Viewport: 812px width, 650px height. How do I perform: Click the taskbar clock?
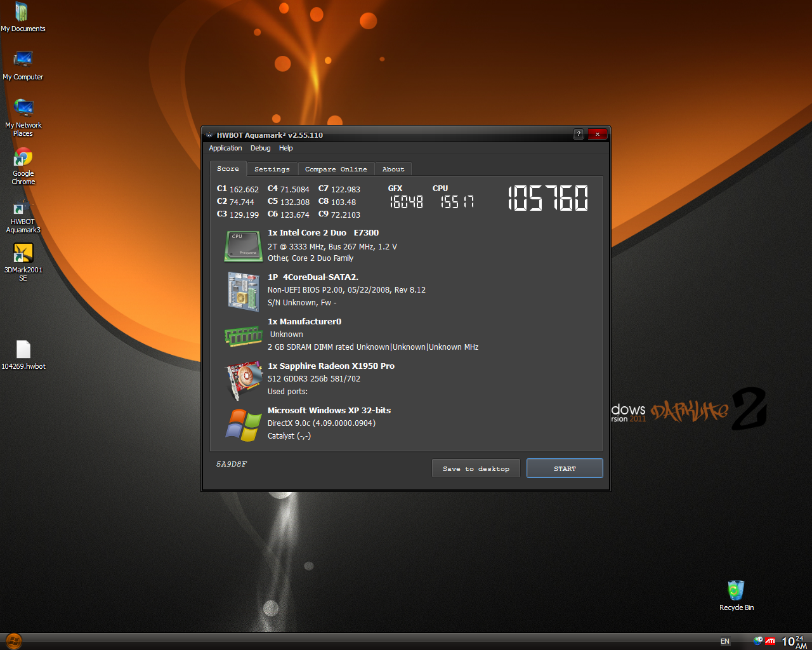tap(794, 642)
